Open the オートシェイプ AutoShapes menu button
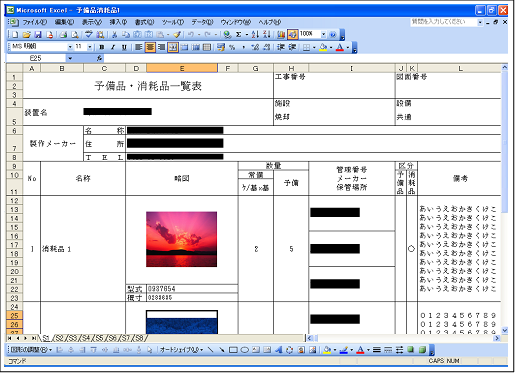Image resolution: width=515 pixels, height=373 pixels. click(181, 350)
